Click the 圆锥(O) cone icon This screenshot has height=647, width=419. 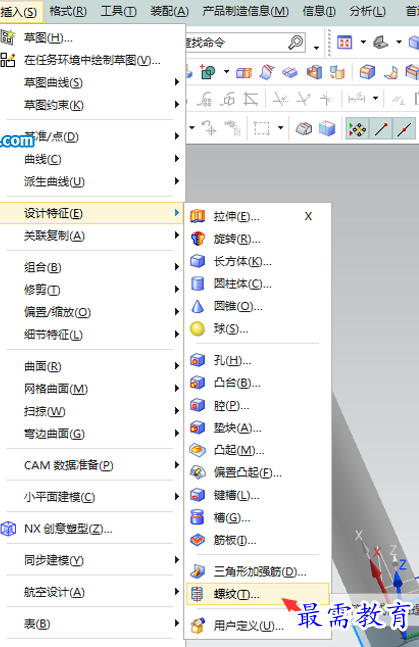(x=197, y=306)
